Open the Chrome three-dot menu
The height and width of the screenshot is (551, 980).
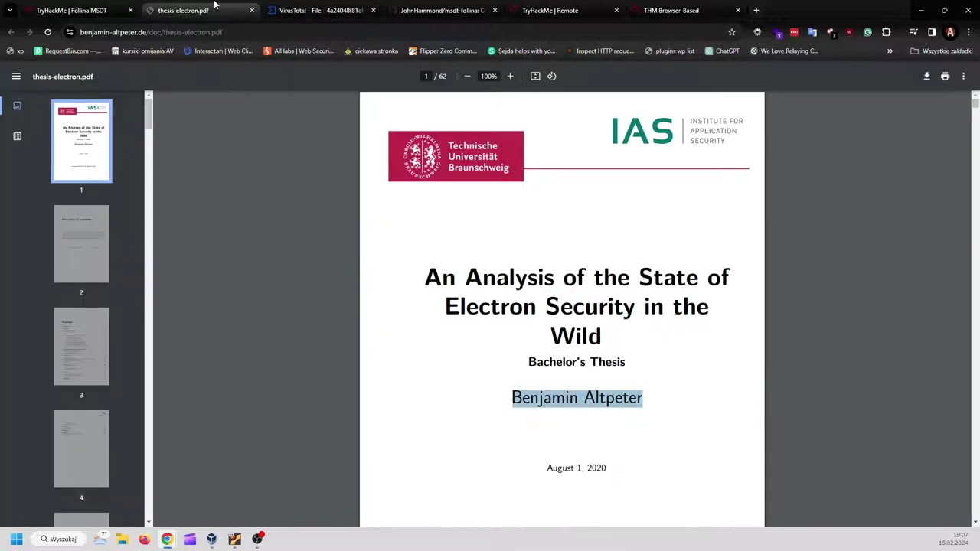pyautogui.click(x=969, y=32)
